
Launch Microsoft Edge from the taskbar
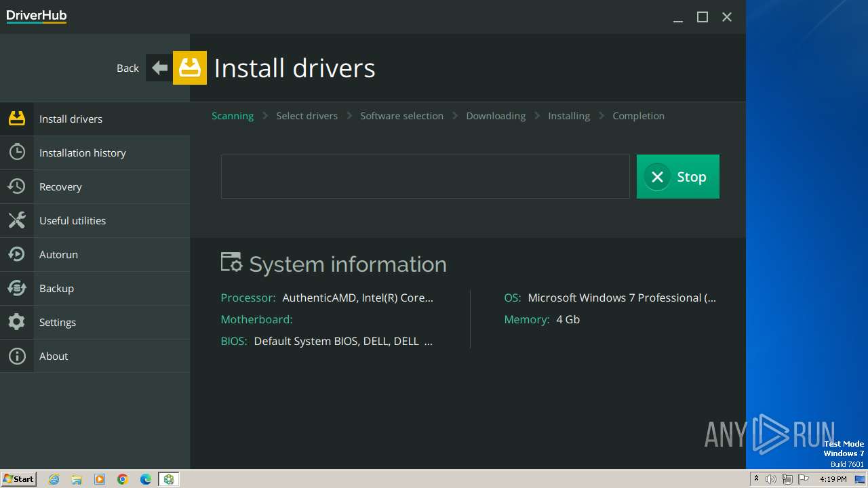tap(146, 479)
